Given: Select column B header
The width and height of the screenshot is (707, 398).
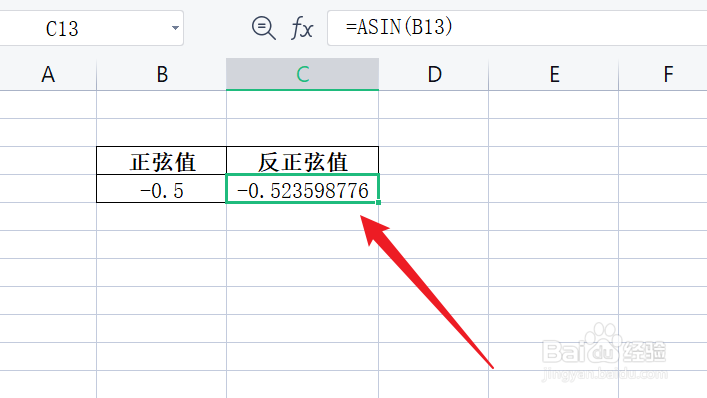Looking at the screenshot, I should click(161, 74).
